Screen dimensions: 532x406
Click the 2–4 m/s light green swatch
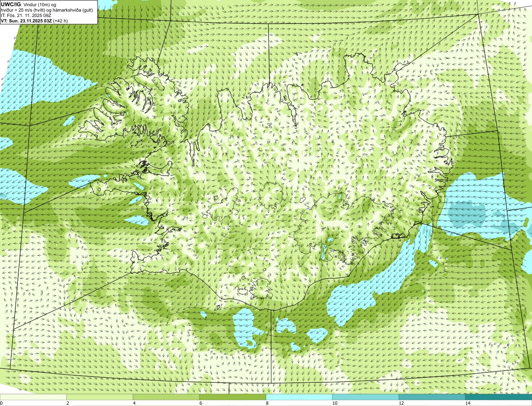(100, 397)
